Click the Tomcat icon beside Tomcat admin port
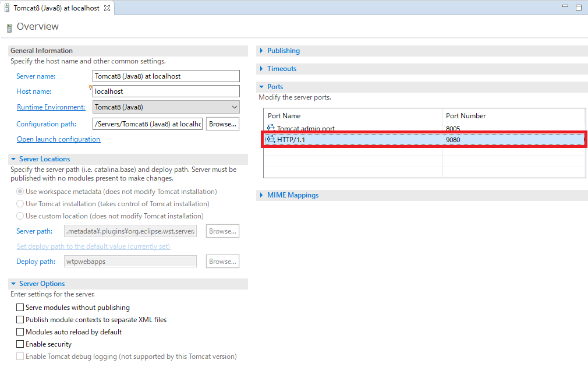The image size is (588, 367). pyautogui.click(x=270, y=128)
